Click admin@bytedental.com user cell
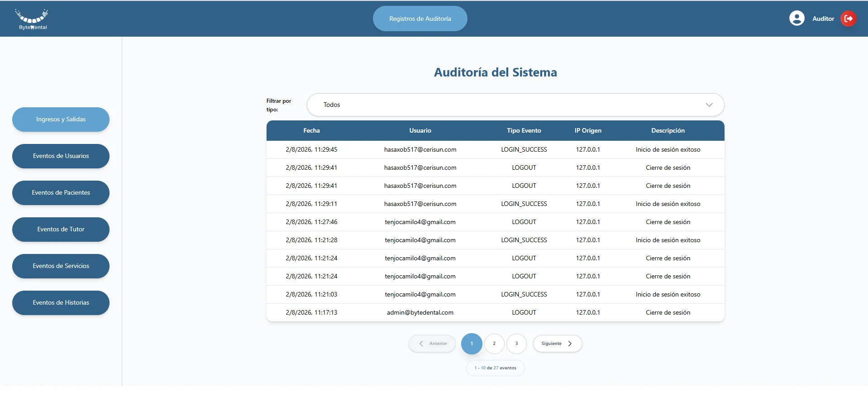Screen dimensions: 868x397 pyautogui.click(x=420, y=312)
